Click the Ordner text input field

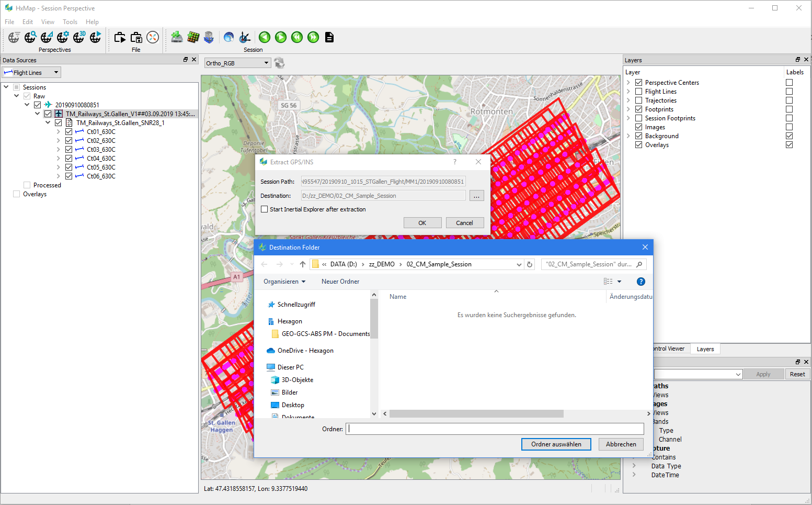click(495, 429)
